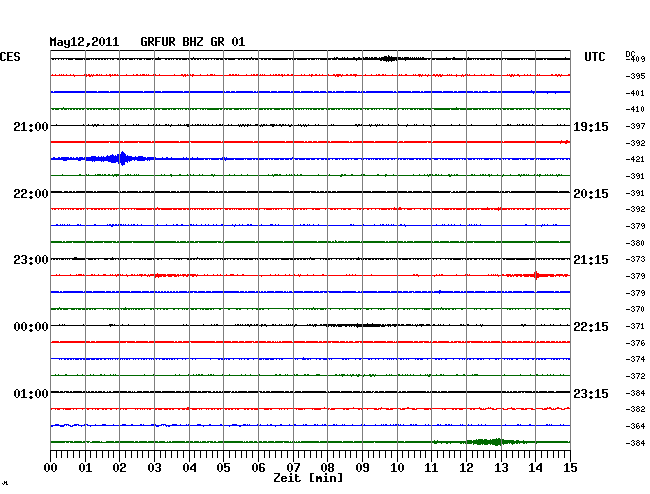The height and width of the screenshot is (494, 650).
Task: Click the 21:15 UTC time label
Action: pyautogui.click(x=591, y=260)
